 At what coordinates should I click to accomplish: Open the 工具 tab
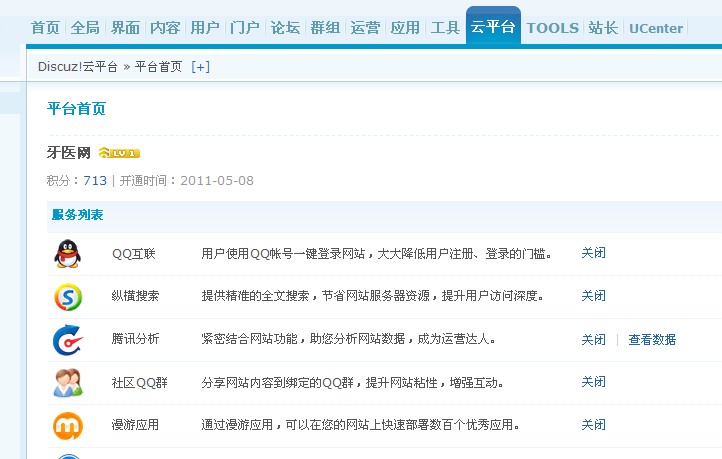(x=445, y=28)
